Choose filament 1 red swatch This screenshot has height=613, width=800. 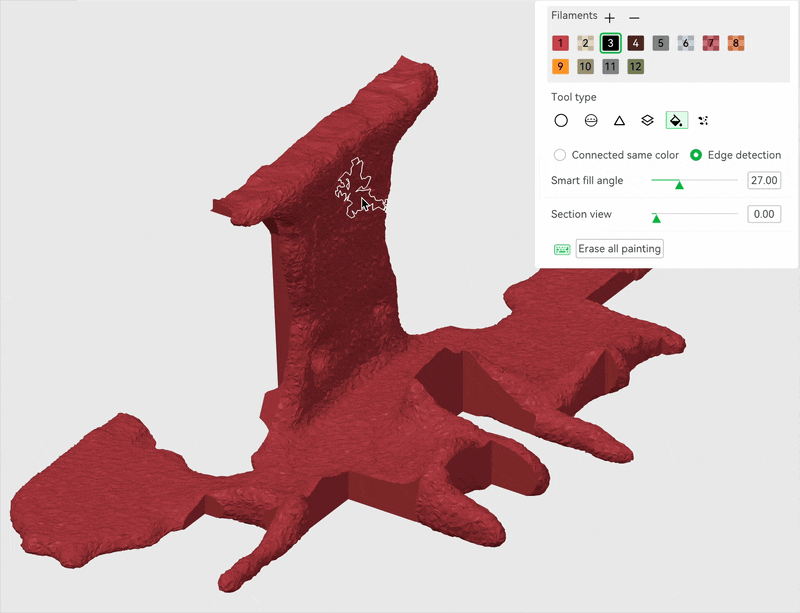pos(560,43)
